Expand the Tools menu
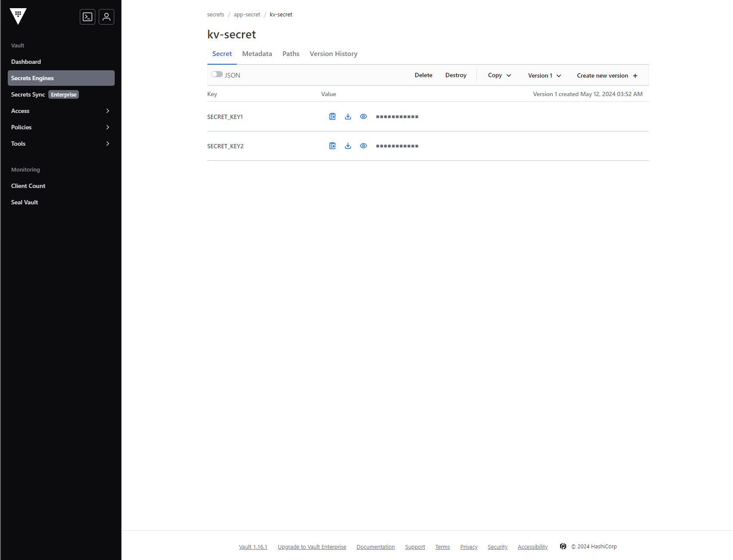This screenshot has width=733, height=560. [x=61, y=144]
